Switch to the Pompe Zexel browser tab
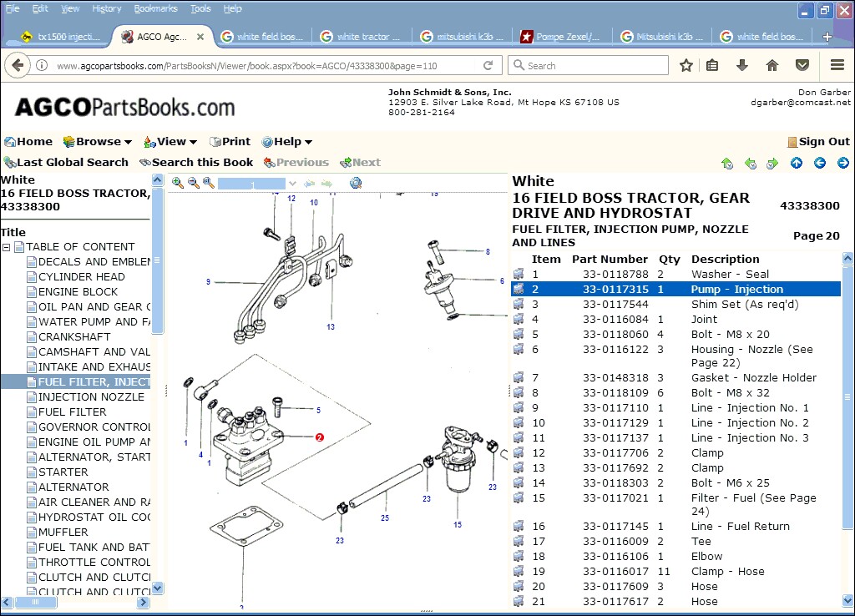This screenshot has width=855, height=616. pos(559,37)
